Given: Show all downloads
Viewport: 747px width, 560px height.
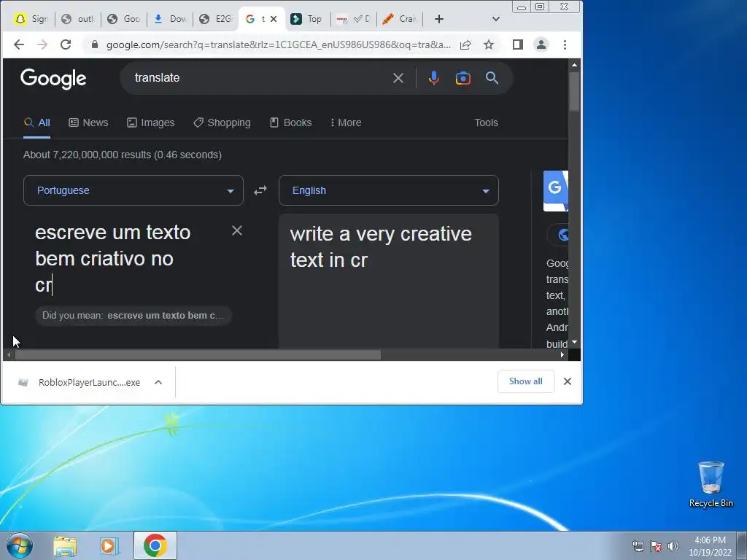Looking at the screenshot, I should (525, 381).
